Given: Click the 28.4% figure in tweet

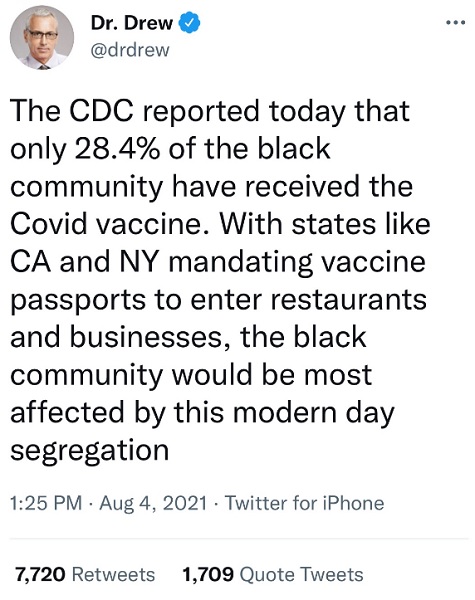Looking at the screenshot, I should 118,148.
